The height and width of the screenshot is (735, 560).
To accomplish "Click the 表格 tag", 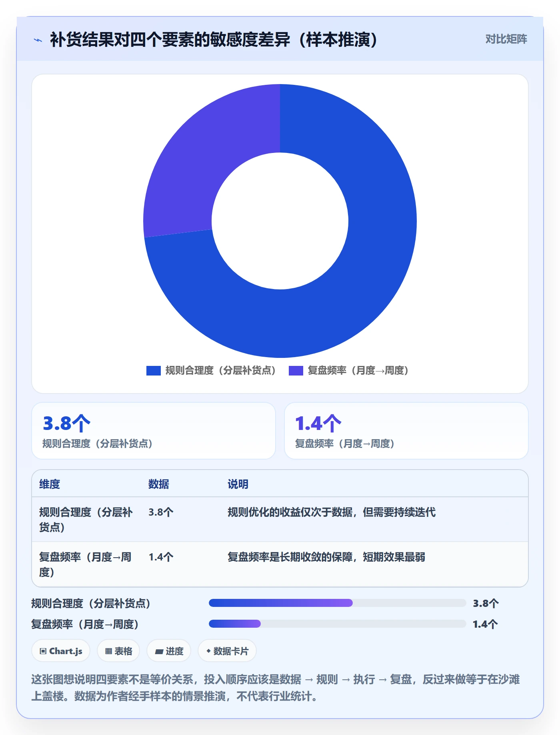I will pos(118,651).
